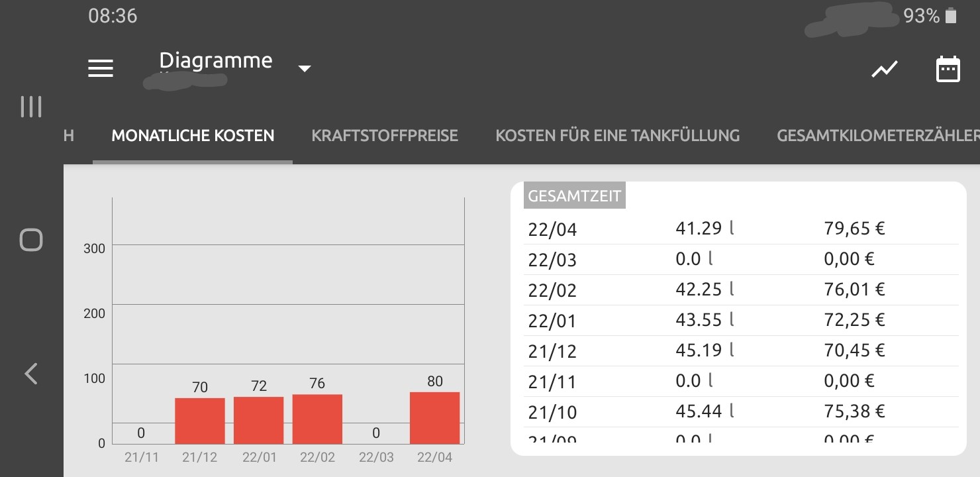
Task: Tap the line chart icon
Action: [x=884, y=69]
